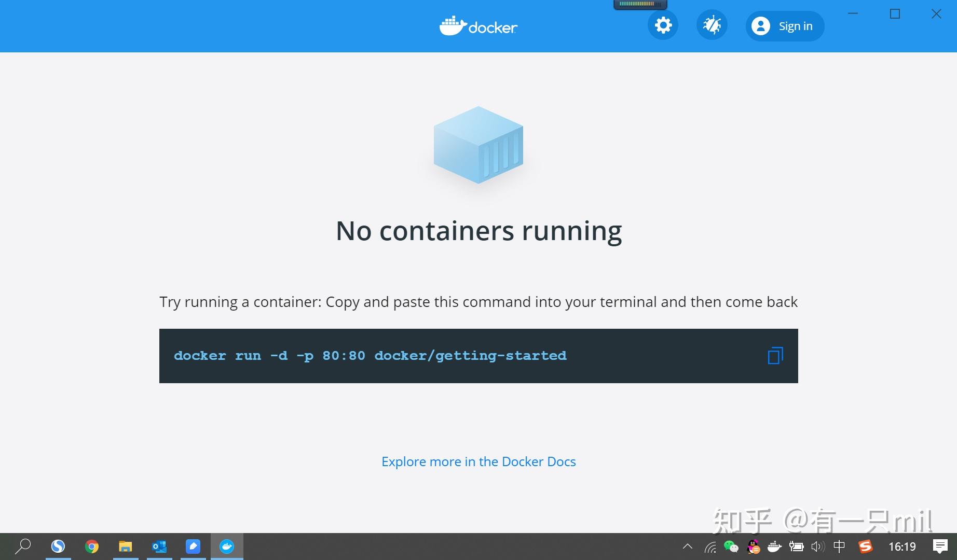Click the Windows Search icon
Viewport: 957px width, 560px height.
[23, 546]
